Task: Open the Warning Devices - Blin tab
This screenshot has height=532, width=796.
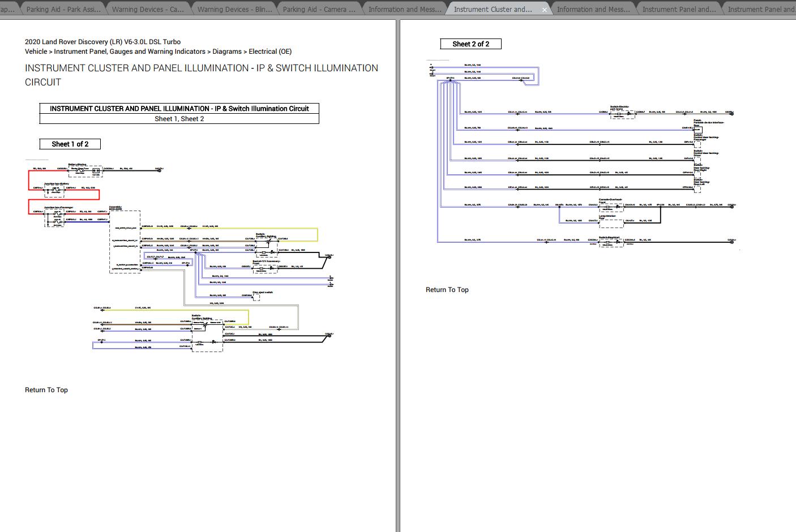Action: pos(233,8)
